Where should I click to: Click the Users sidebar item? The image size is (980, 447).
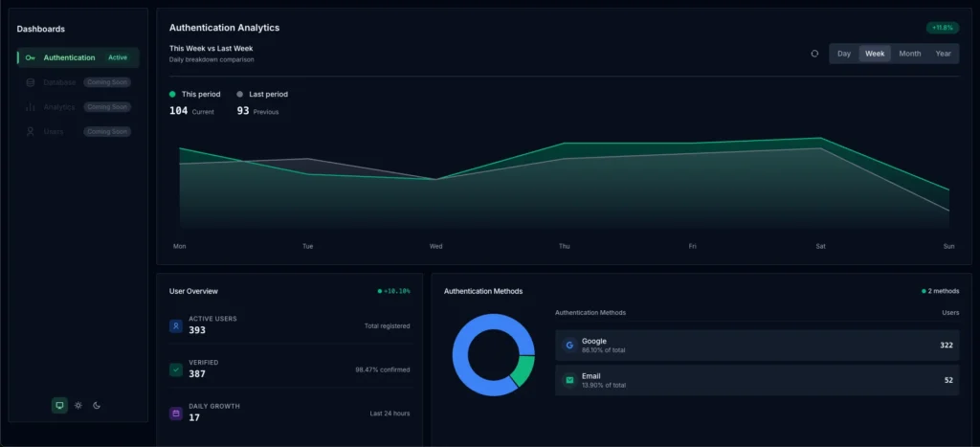[x=78, y=132]
